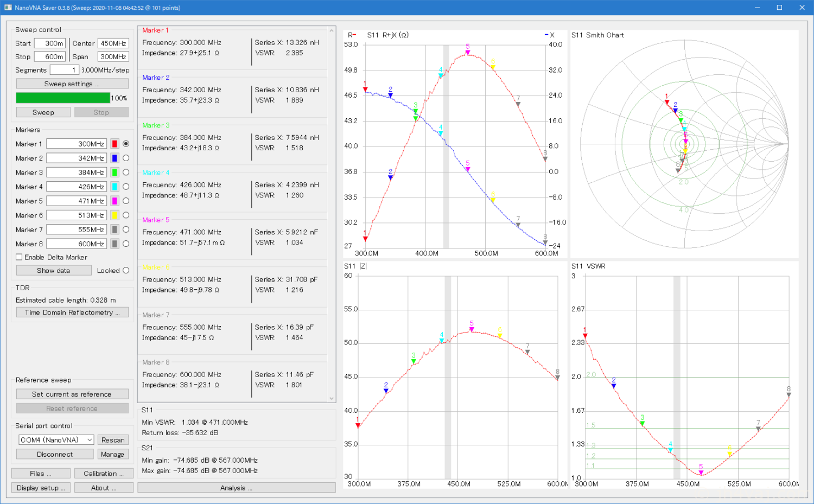Click red marker 1 on VSWR chart

coord(585,336)
